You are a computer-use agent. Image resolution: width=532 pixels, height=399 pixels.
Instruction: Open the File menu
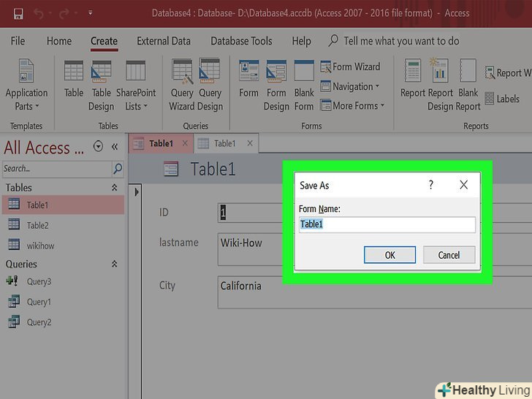click(x=18, y=41)
